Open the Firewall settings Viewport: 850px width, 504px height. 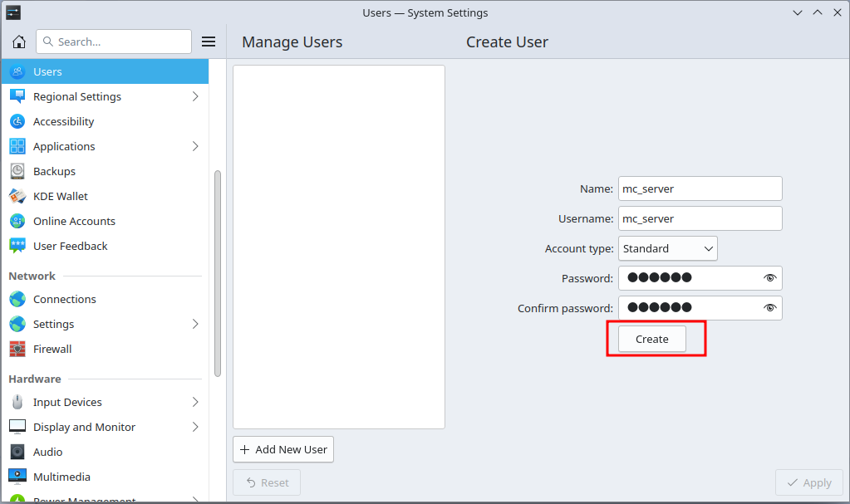click(52, 349)
